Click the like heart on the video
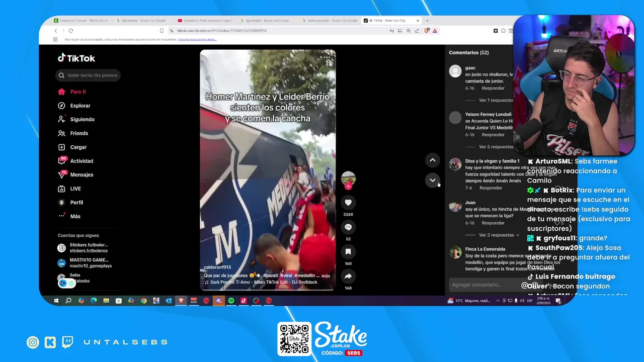This screenshot has width=644, height=362. pos(348,202)
